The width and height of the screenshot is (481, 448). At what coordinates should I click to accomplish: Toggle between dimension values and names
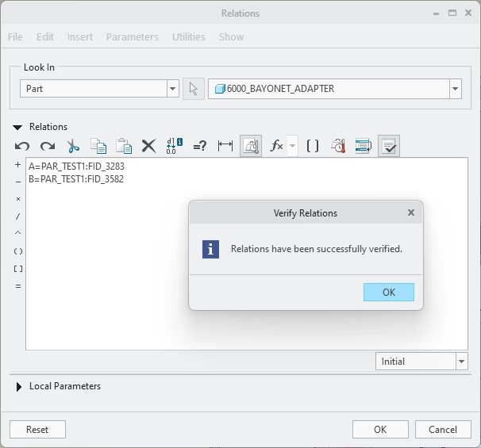175,146
